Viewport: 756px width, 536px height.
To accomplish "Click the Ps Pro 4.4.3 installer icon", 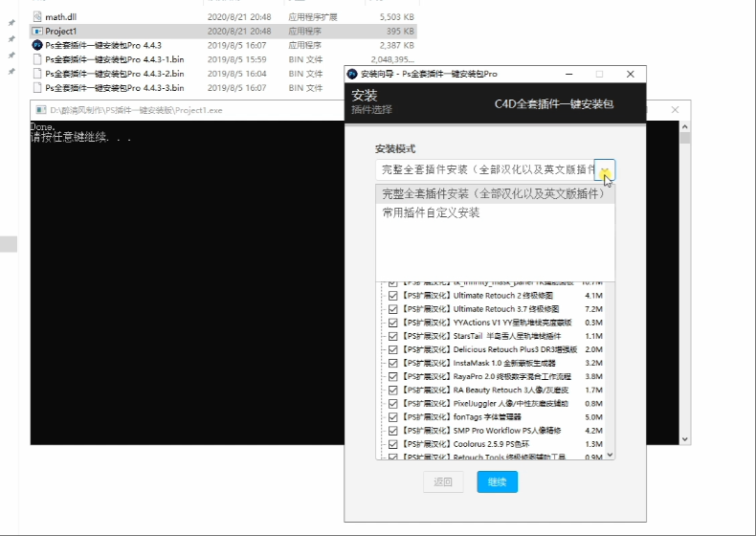I will (37, 45).
